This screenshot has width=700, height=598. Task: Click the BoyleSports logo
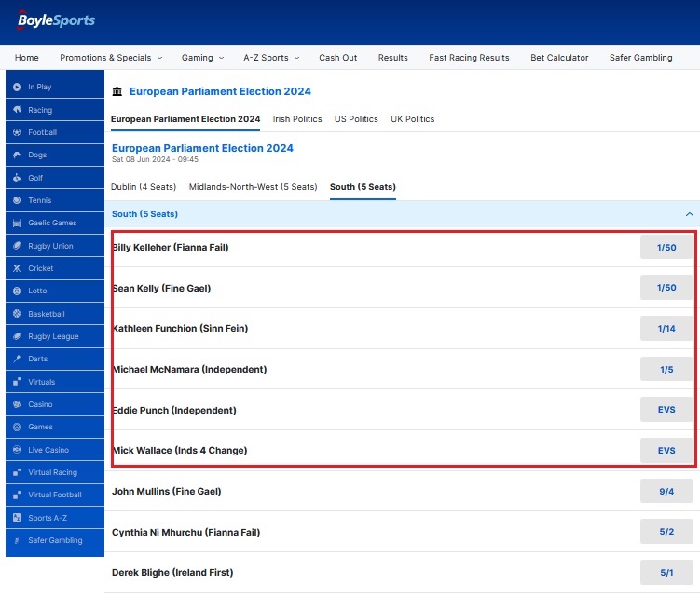[56, 20]
